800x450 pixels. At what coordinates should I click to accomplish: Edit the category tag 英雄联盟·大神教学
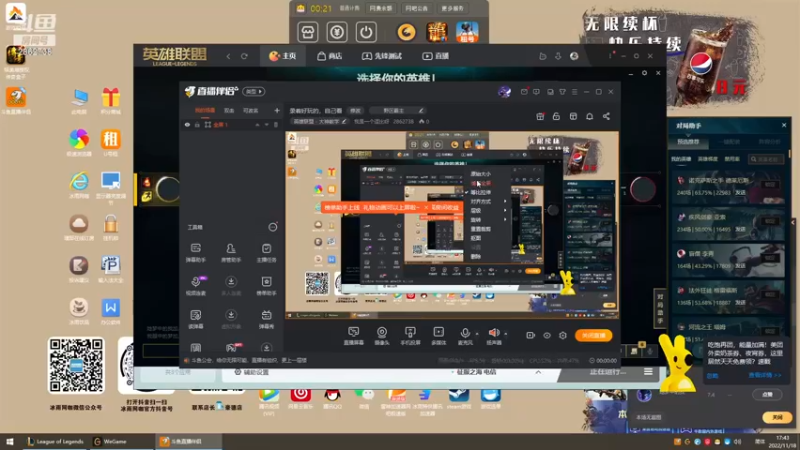[319, 121]
